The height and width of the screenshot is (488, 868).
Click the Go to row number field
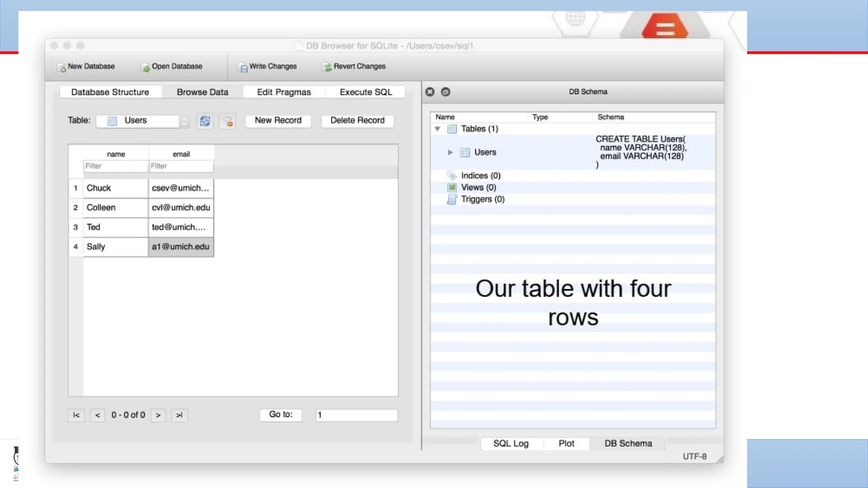(x=356, y=415)
